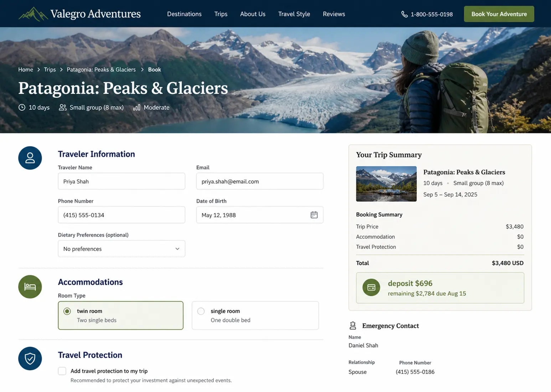The height and width of the screenshot is (392, 551).
Task: Click the phone icon beside 1-800-555-0198
Action: point(404,14)
